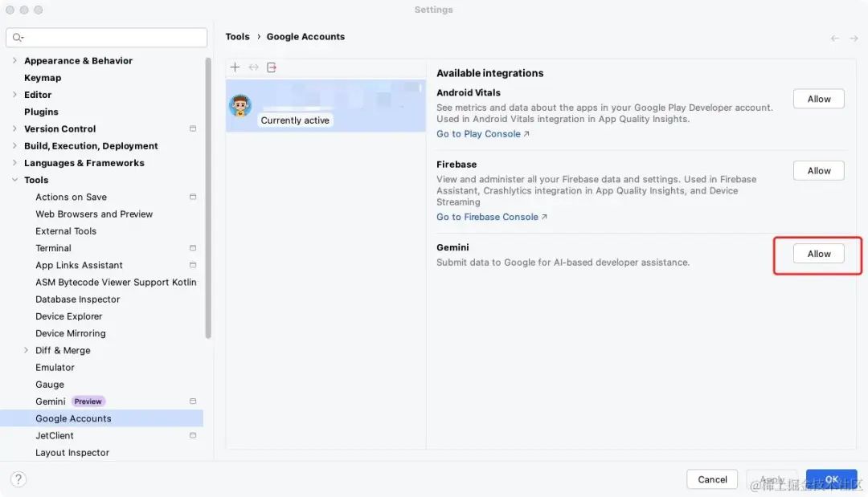The image size is (868, 497).
Task: Select Device Mirroring
Action: pyautogui.click(x=70, y=333)
